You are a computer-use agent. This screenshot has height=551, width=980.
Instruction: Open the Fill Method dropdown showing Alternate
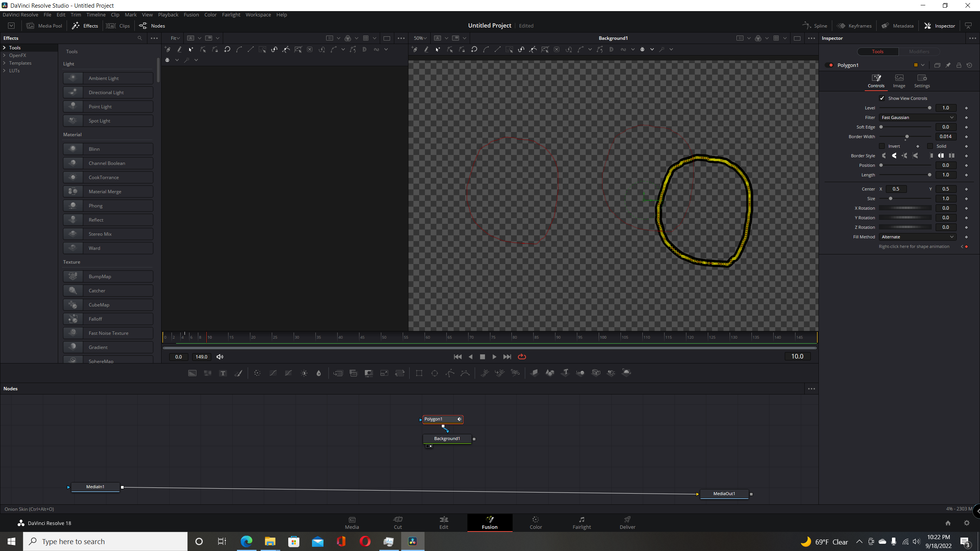(x=917, y=237)
